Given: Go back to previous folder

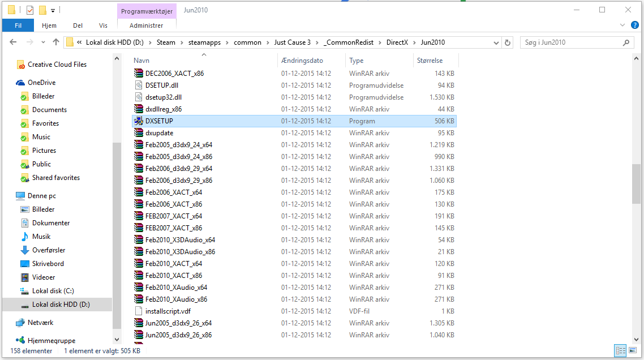Looking at the screenshot, I should click(13, 42).
